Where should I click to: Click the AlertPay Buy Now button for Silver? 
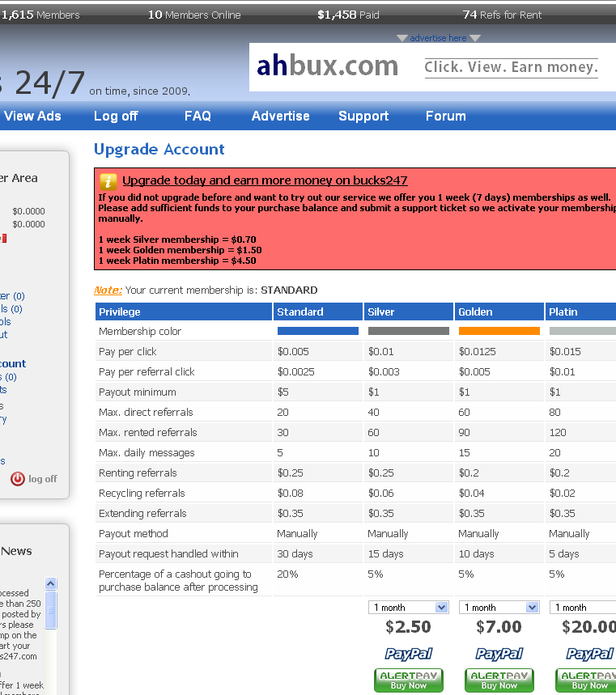[x=409, y=680]
